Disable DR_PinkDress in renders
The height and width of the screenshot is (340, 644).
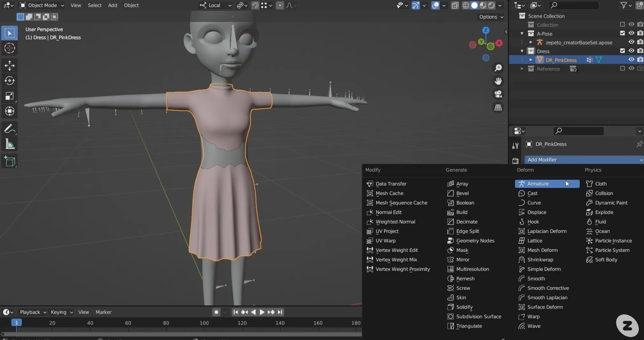tap(640, 60)
